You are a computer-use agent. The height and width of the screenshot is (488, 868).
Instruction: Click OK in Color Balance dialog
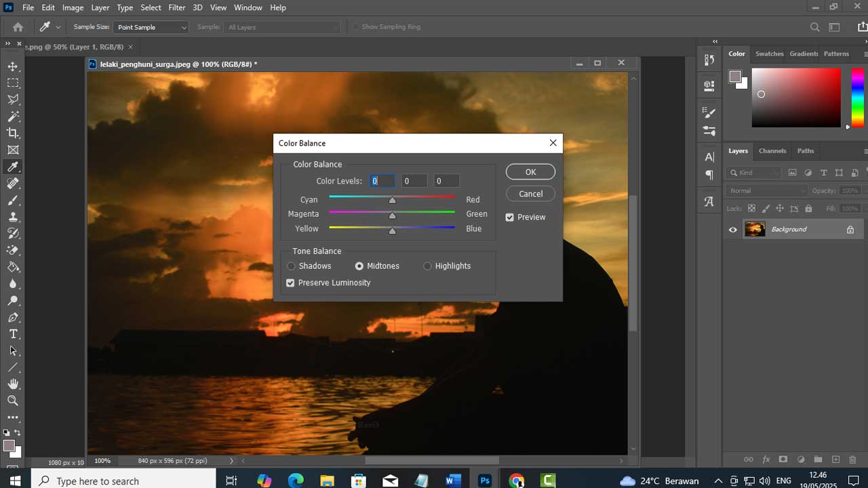pos(530,171)
